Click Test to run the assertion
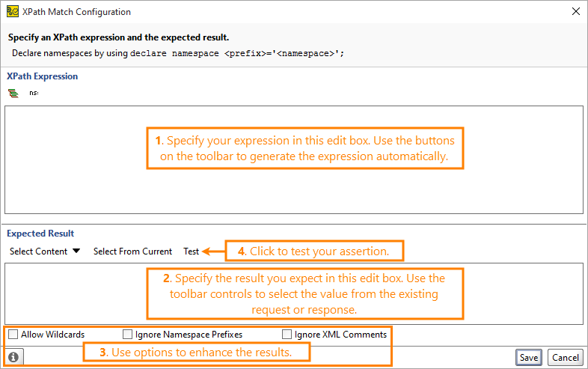The image size is (588, 369). click(x=192, y=251)
